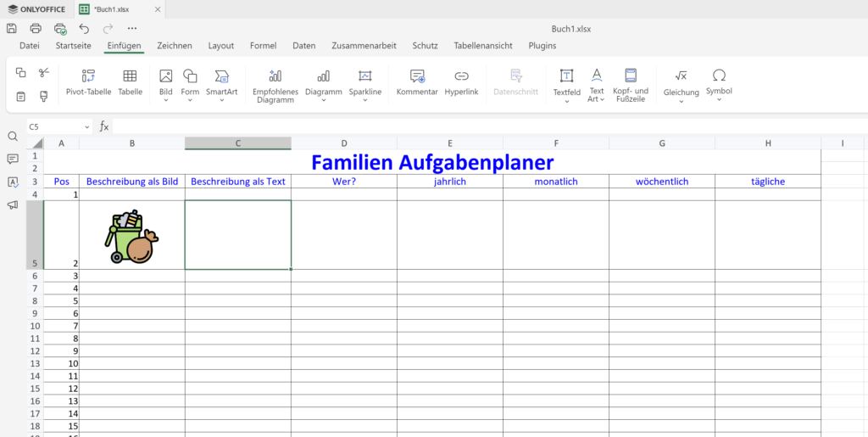868x437 pixels.
Task: Click the Sparkline icon
Action: pyautogui.click(x=364, y=76)
